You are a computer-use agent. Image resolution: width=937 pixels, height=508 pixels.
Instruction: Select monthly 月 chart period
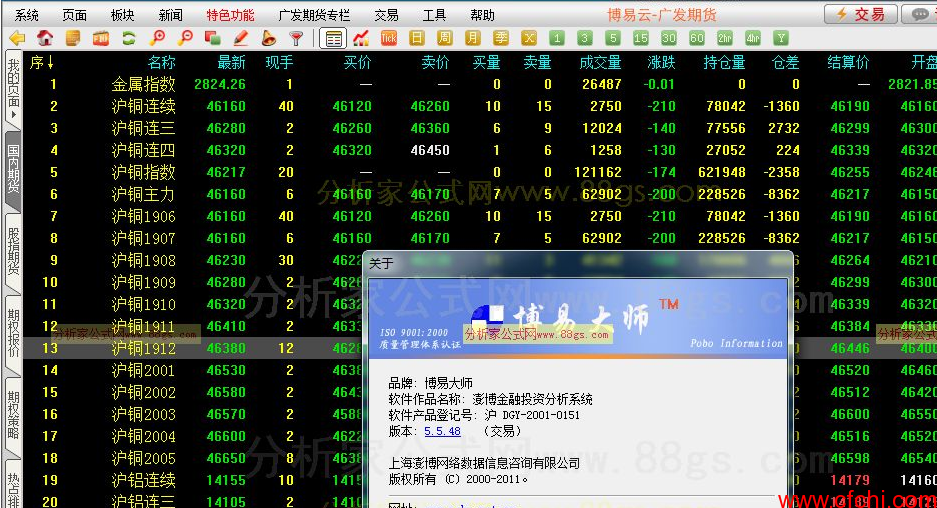(x=473, y=38)
